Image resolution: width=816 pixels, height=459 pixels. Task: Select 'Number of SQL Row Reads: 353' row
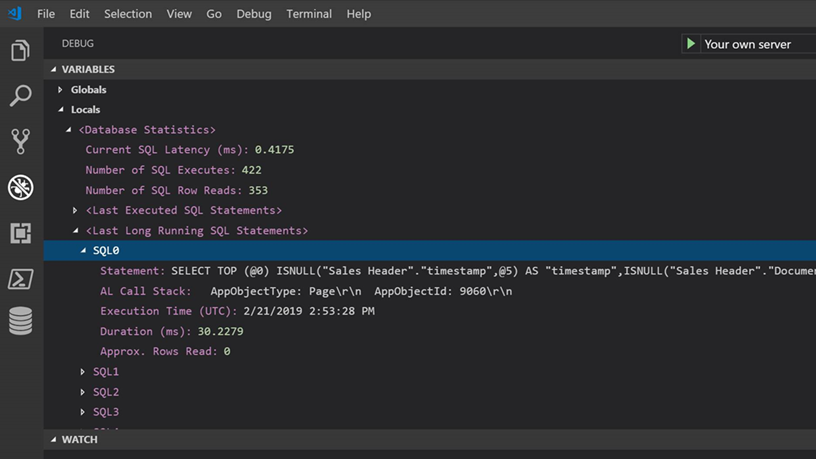430,190
